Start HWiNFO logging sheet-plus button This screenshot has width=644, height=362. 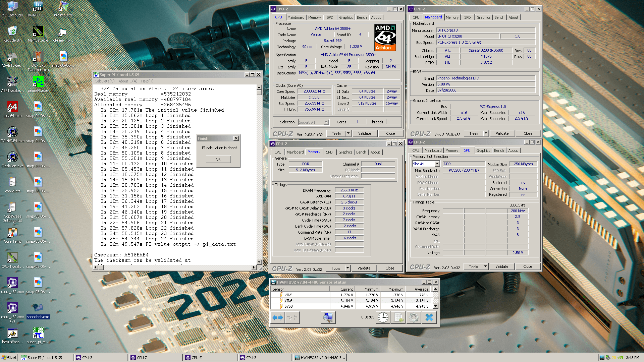[x=398, y=317]
